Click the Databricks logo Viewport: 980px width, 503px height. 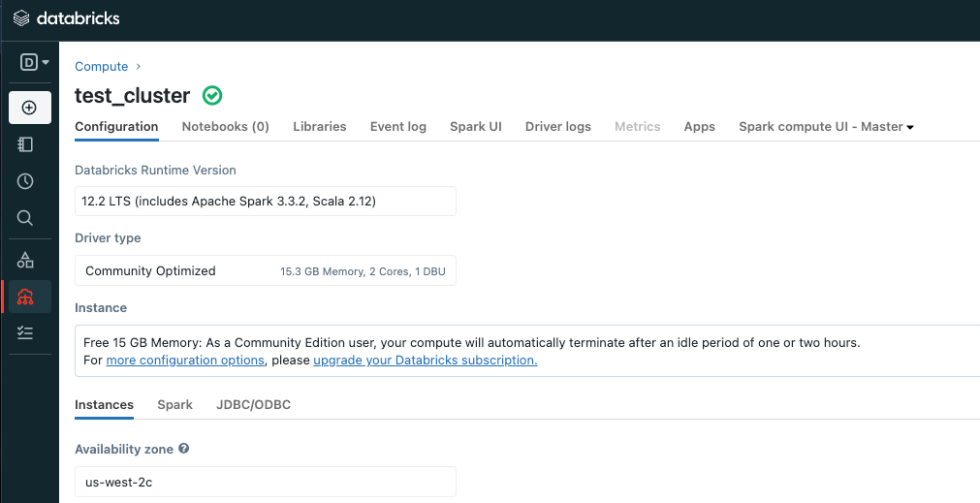click(x=66, y=18)
